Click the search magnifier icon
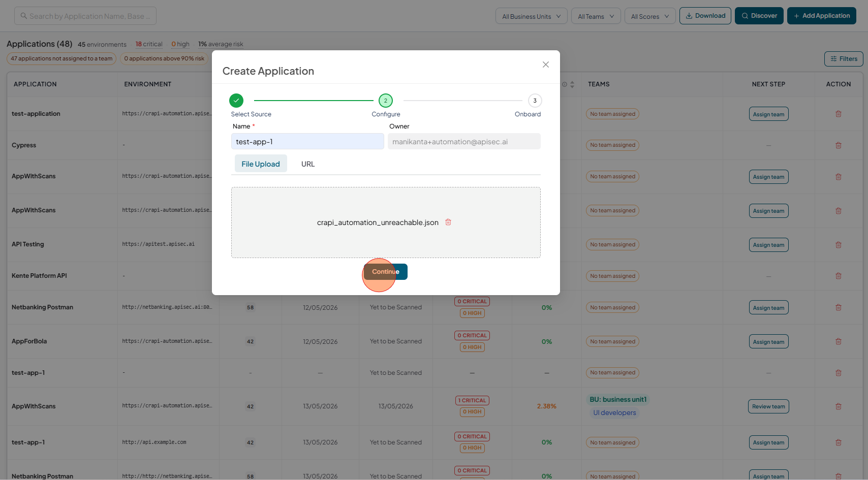868x480 pixels. coord(23,16)
